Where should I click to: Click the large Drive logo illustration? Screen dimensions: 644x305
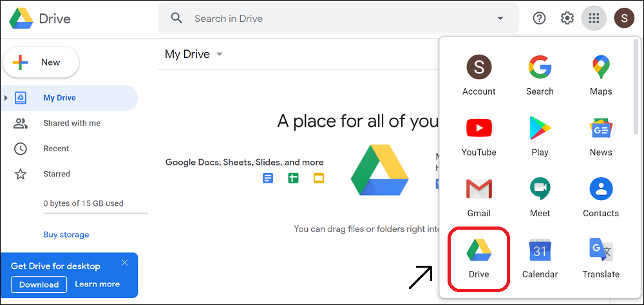click(380, 170)
